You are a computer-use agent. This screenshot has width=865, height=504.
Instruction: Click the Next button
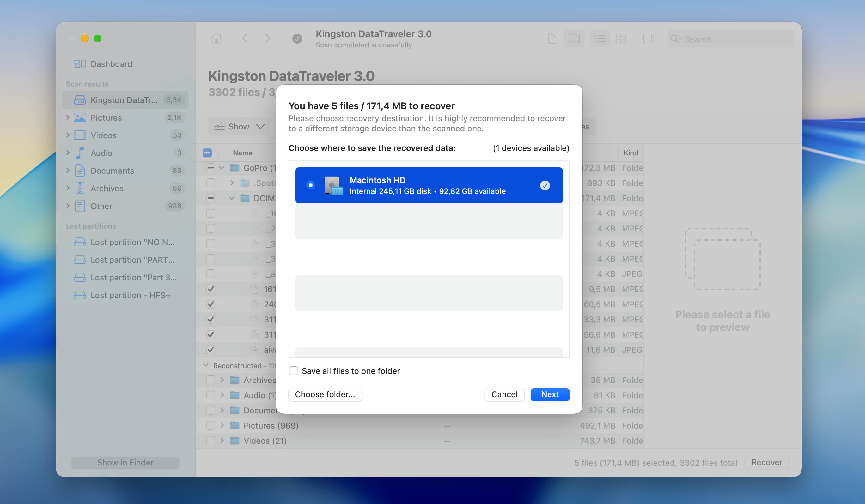(550, 394)
